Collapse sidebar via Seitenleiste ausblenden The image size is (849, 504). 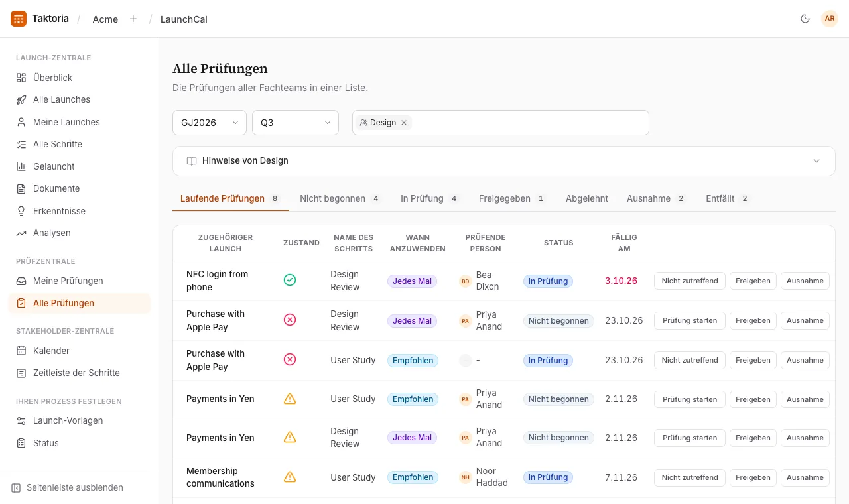(68, 487)
